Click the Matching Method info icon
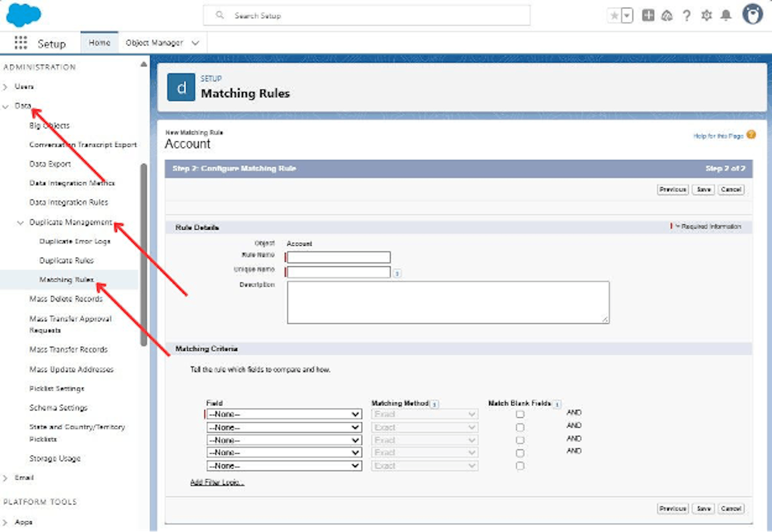Viewport: 772px width, 532px height. point(434,404)
